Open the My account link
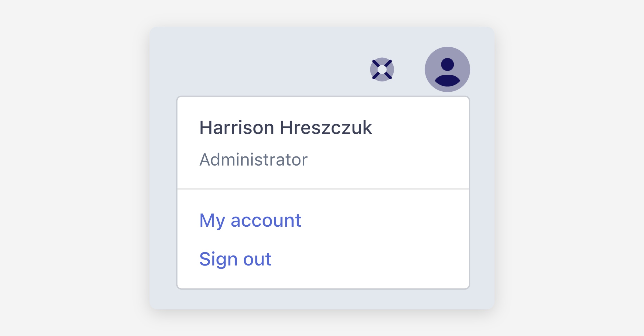 250,221
